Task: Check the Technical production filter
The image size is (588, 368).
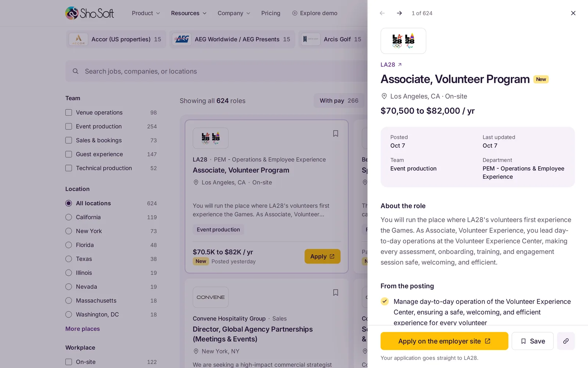Action: [x=69, y=168]
